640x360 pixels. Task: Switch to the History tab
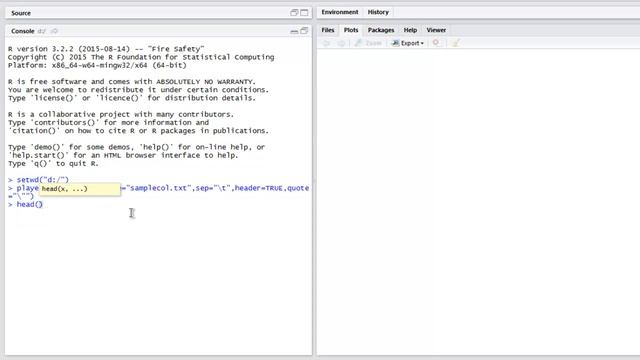click(378, 12)
